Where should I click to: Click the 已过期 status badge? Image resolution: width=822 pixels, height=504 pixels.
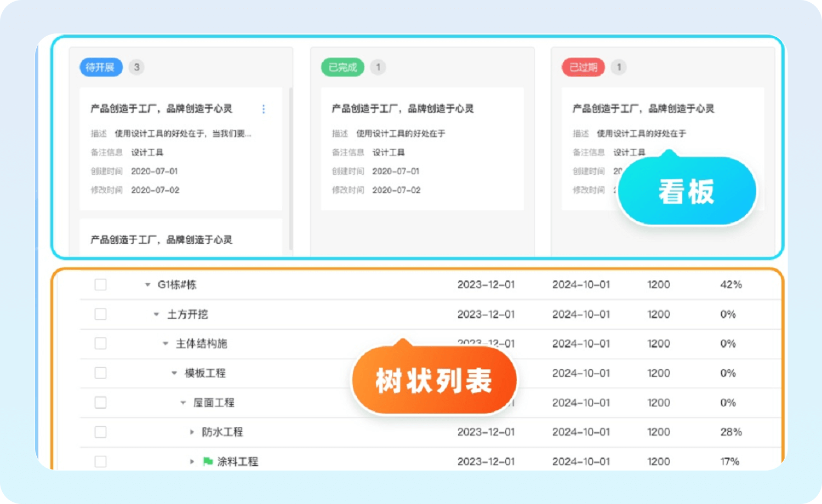point(583,67)
